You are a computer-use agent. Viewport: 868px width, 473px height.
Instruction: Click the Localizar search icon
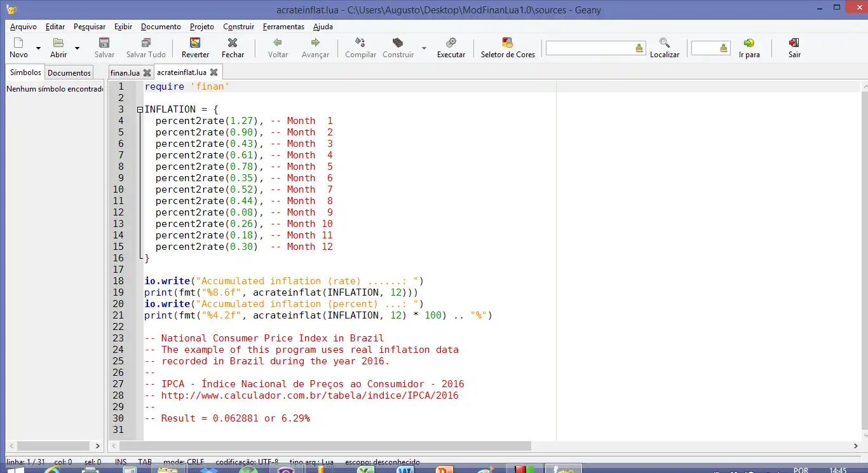pos(665,43)
